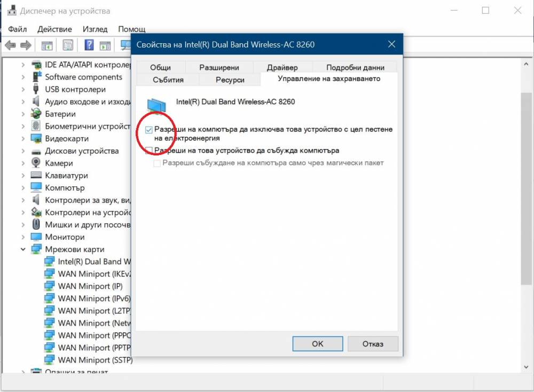Click the action pane toolbar icon
The image size is (534, 392).
tap(105, 45)
